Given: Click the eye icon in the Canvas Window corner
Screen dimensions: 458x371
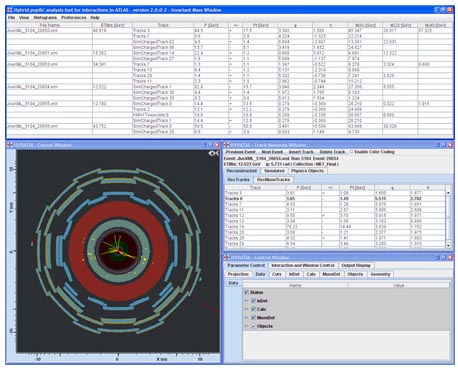Looking at the screenshot, I should pyautogui.click(x=213, y=153).
